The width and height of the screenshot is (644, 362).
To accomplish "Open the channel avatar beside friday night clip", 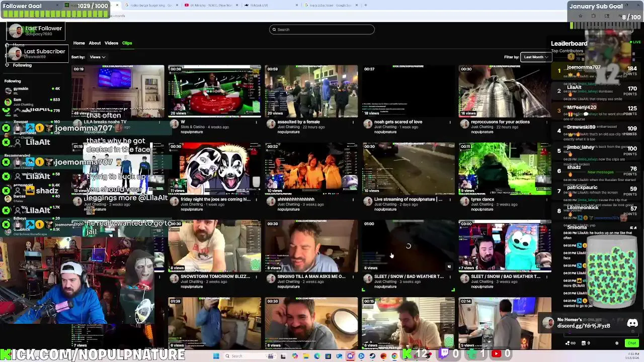I will [174, 201].
